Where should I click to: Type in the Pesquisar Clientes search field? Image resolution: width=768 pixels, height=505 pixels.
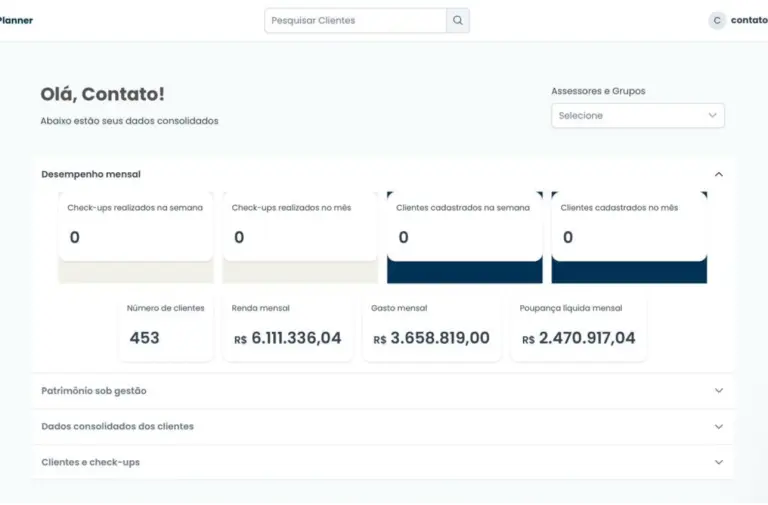355,20
